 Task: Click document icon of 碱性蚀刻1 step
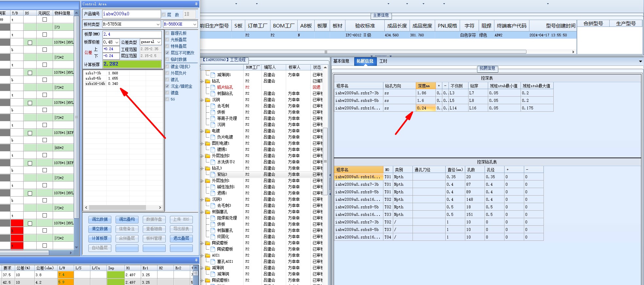pos(213,187)
